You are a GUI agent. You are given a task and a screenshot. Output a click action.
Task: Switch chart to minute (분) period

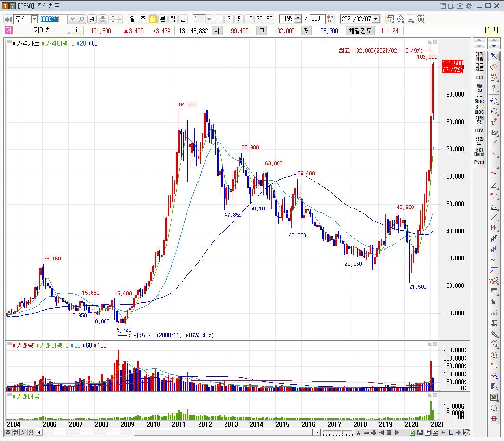point(163,19)
